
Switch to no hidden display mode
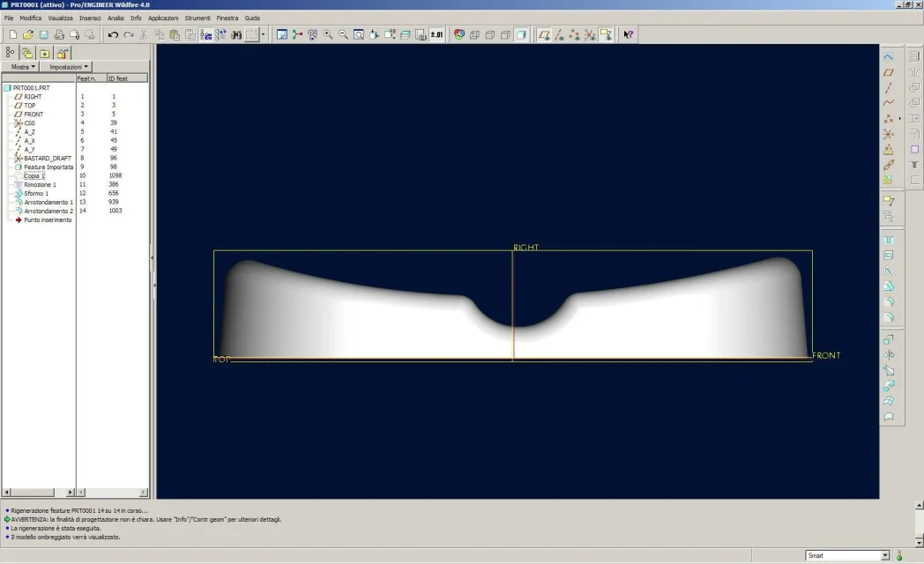tap(505, 34)
